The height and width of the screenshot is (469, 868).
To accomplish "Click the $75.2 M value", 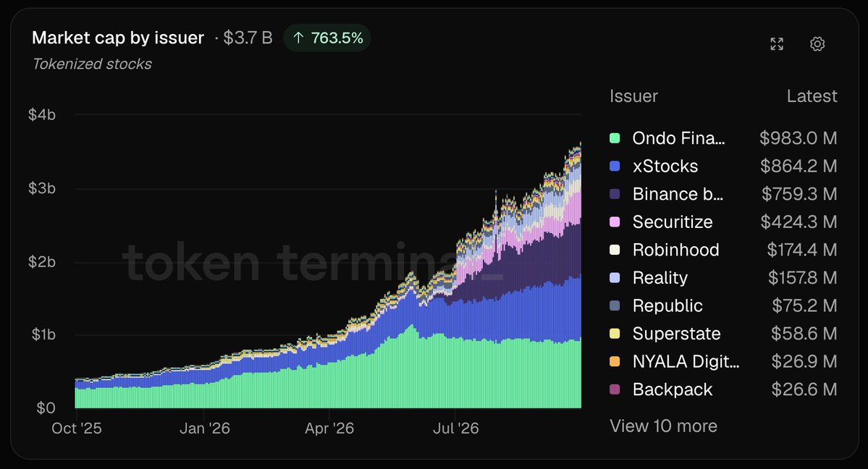I will [805, 305].
